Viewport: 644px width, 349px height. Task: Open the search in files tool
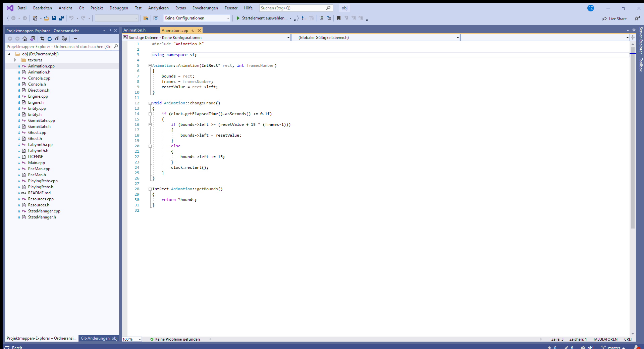[146, 18]
